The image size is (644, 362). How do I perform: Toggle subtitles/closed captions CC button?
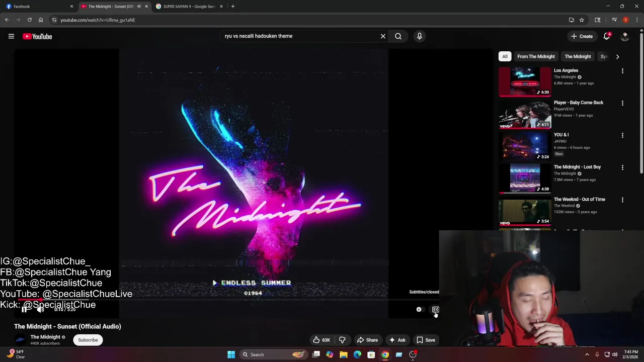[436, 310]
